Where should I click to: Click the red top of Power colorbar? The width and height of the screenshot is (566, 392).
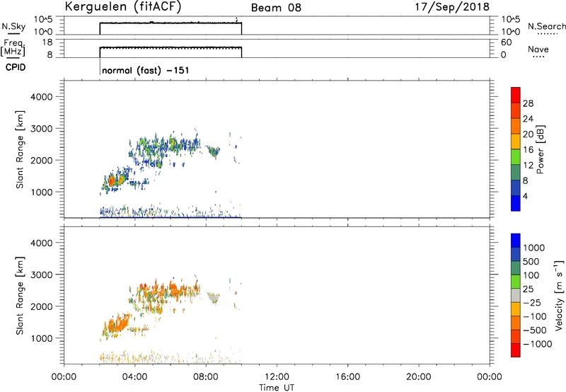click(516, 95)
